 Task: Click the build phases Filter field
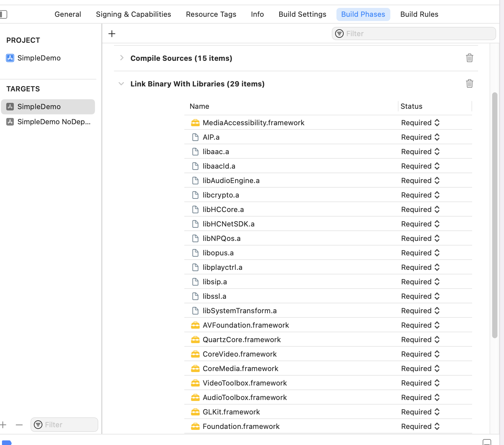[414, 34]
